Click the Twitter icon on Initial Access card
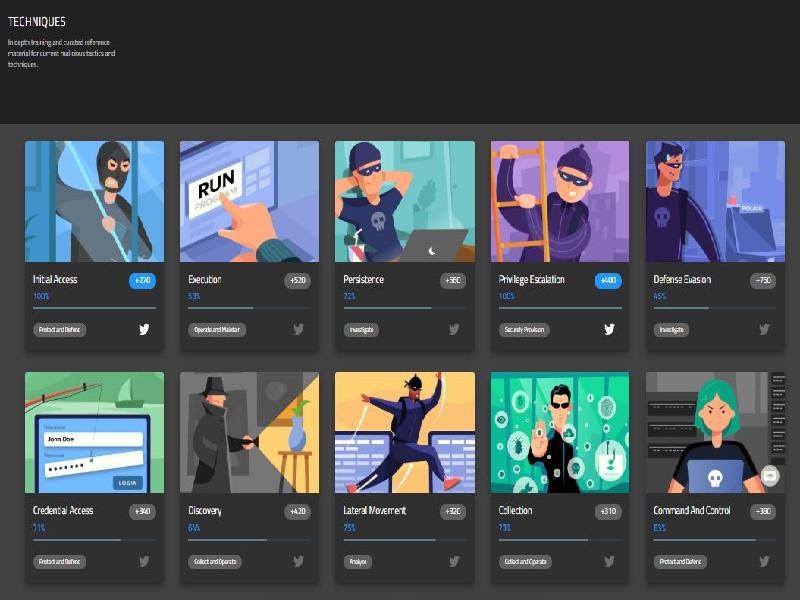The image size is (800, 600). coord(144,330)
